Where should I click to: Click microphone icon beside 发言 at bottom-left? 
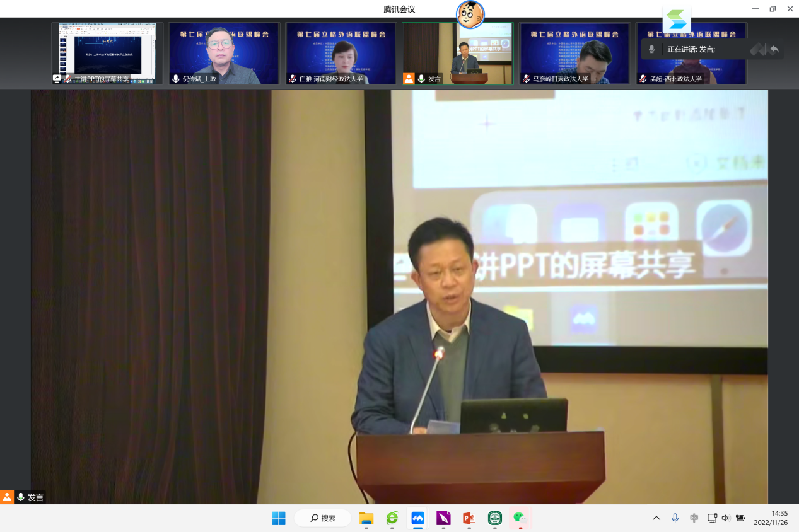point(21,497)
